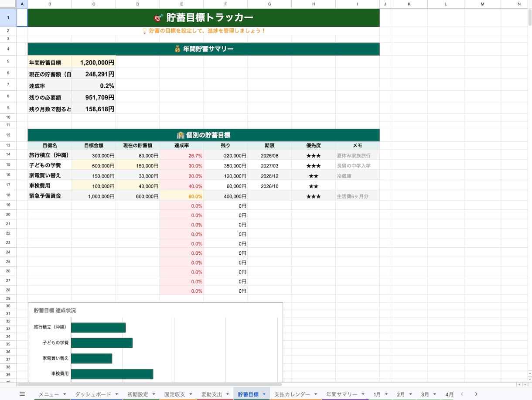Open ダッシュボード tab dropdown arrow
Viewport: 532px width, 400px height.
(x=116, y=394)
